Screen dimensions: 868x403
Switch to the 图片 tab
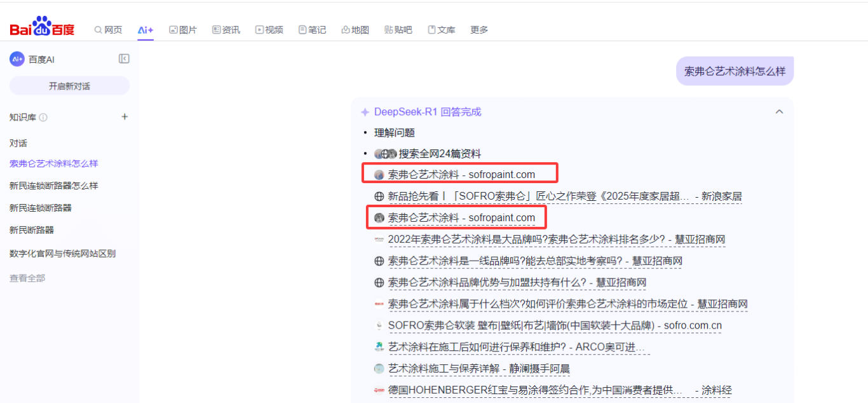coord(183,30)
